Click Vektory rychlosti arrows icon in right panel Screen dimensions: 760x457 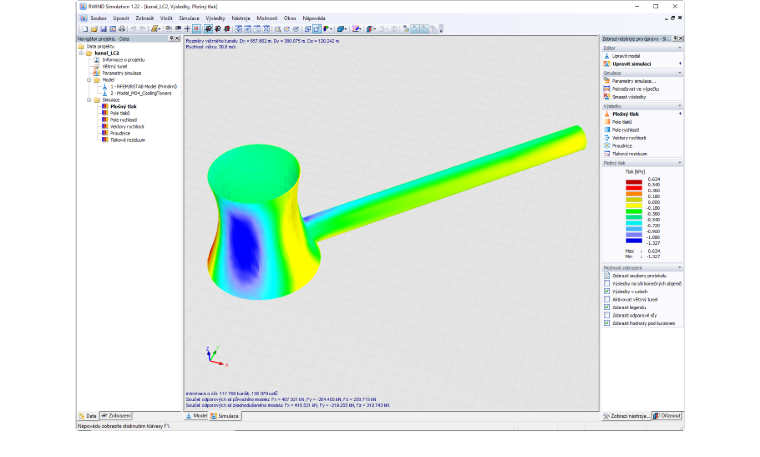(x=607, y=138)
